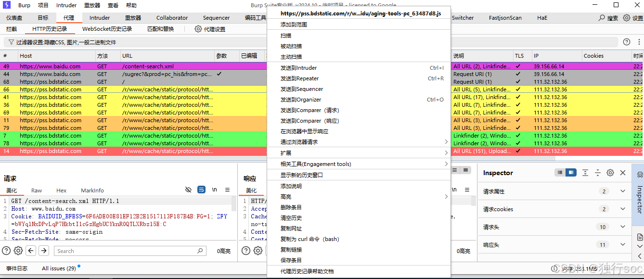
Task: Click 参数 checkmark in row 44
Action: [219, 74]
